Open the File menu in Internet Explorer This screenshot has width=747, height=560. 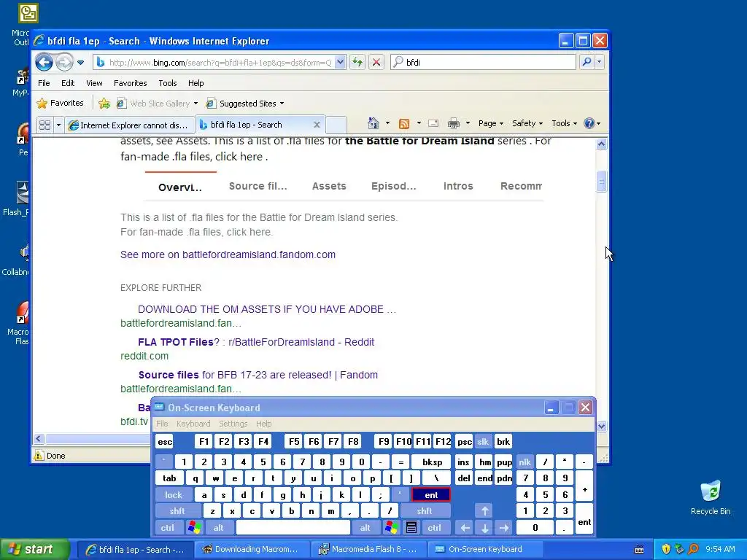(x=44, y=83)
